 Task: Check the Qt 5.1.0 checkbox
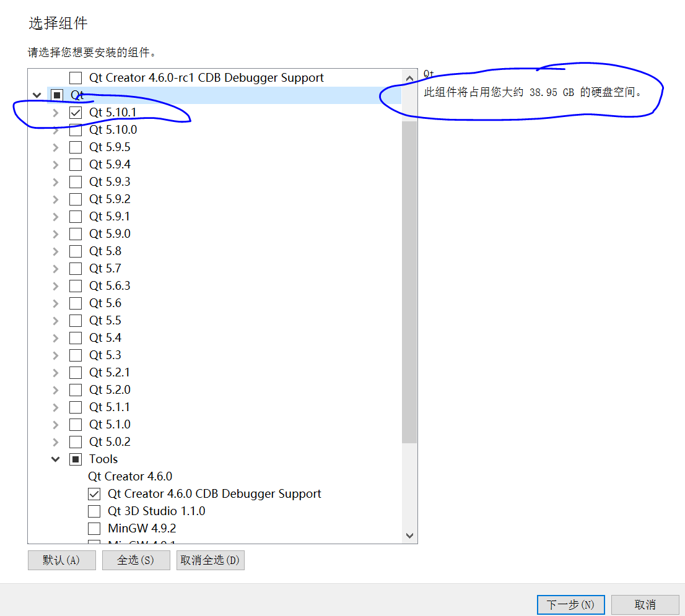76,424
